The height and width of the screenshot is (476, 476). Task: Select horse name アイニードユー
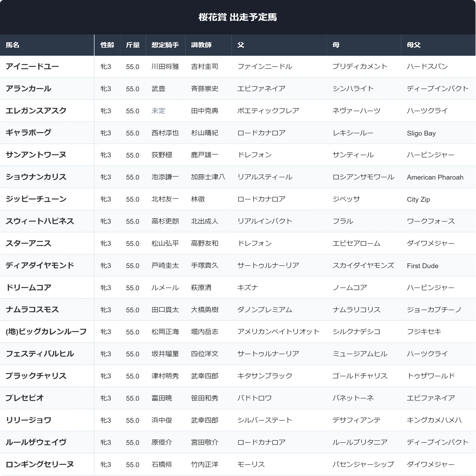tap(32, 67)
